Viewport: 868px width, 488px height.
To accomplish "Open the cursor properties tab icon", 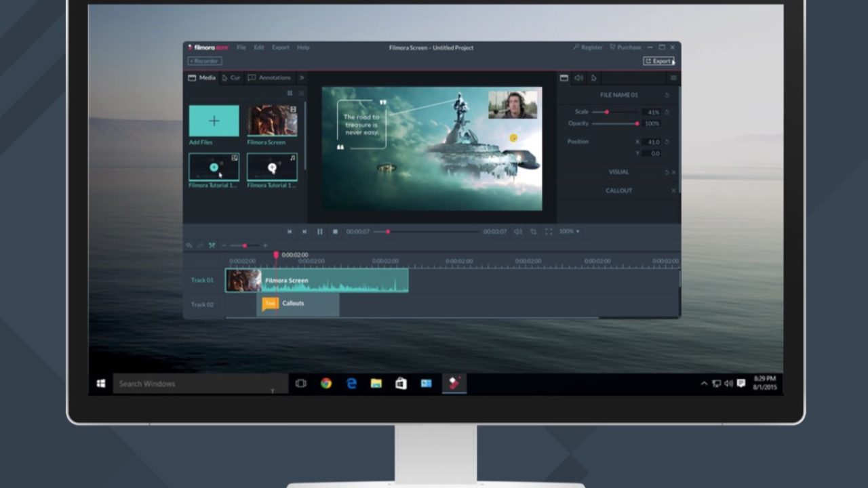I will (593, 78).
